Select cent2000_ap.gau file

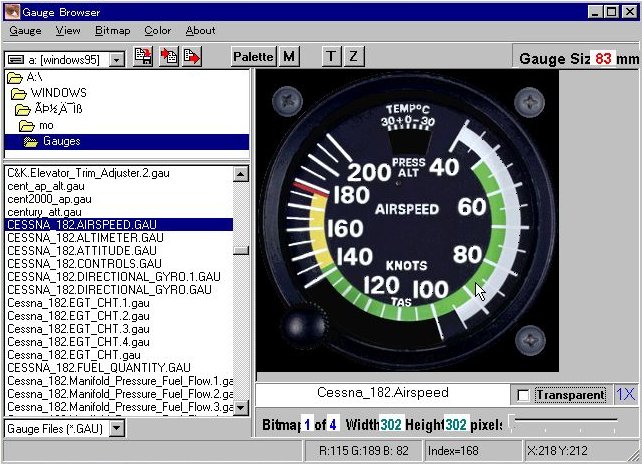point(49,199)
